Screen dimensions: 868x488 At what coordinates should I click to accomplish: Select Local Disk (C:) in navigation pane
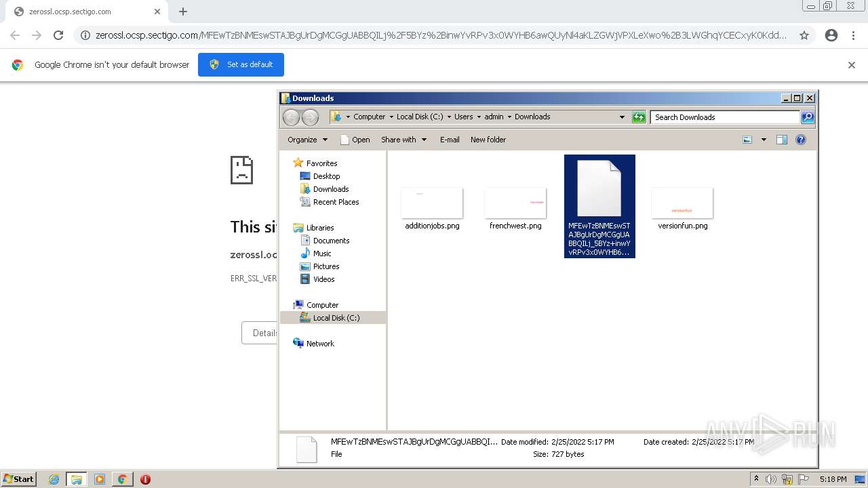tap(336, 318)
